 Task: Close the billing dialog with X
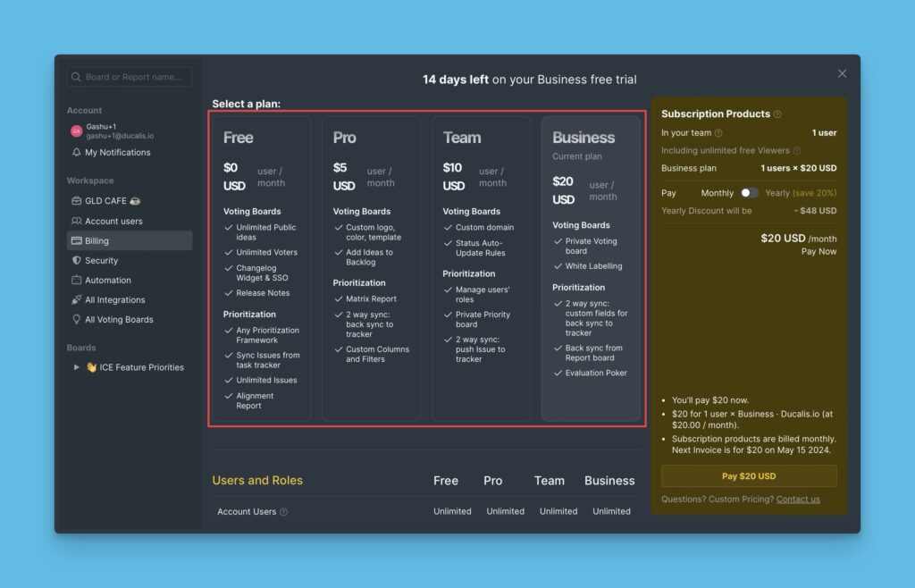click(842, 73)
